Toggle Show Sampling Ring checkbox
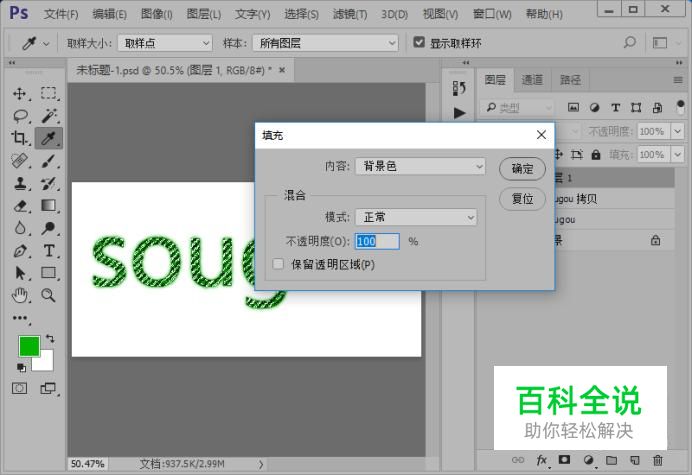The width and height of the screenshot is (692, 475). point(419,42)
